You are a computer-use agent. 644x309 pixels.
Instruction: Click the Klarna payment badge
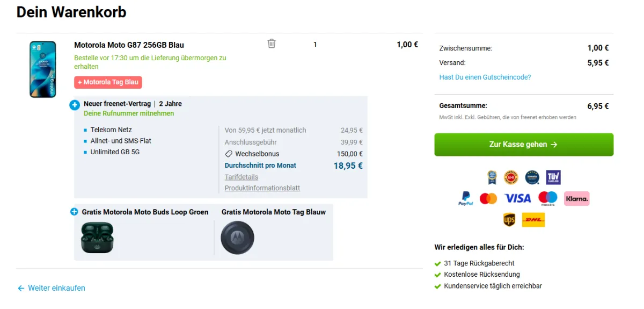tap(577, 198)
